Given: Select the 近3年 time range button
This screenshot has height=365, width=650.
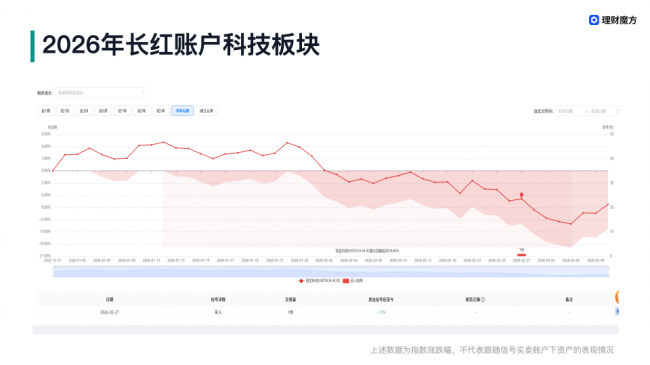Looking at the screenshot, I should click(141, 111).
